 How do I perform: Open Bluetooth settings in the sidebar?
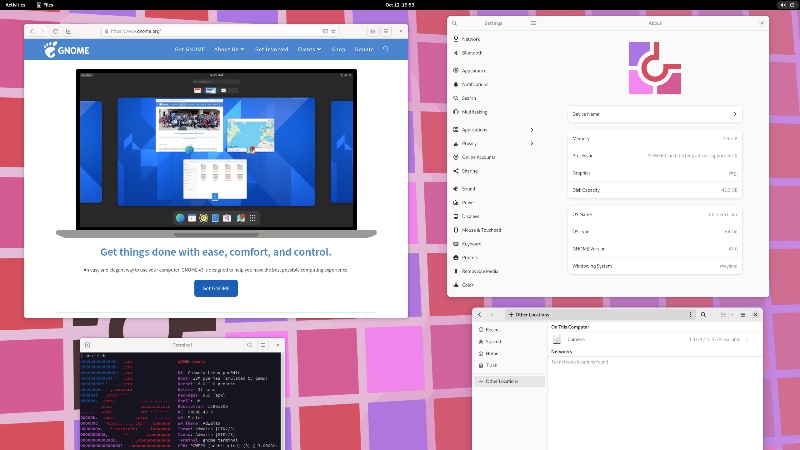(471, 53)
